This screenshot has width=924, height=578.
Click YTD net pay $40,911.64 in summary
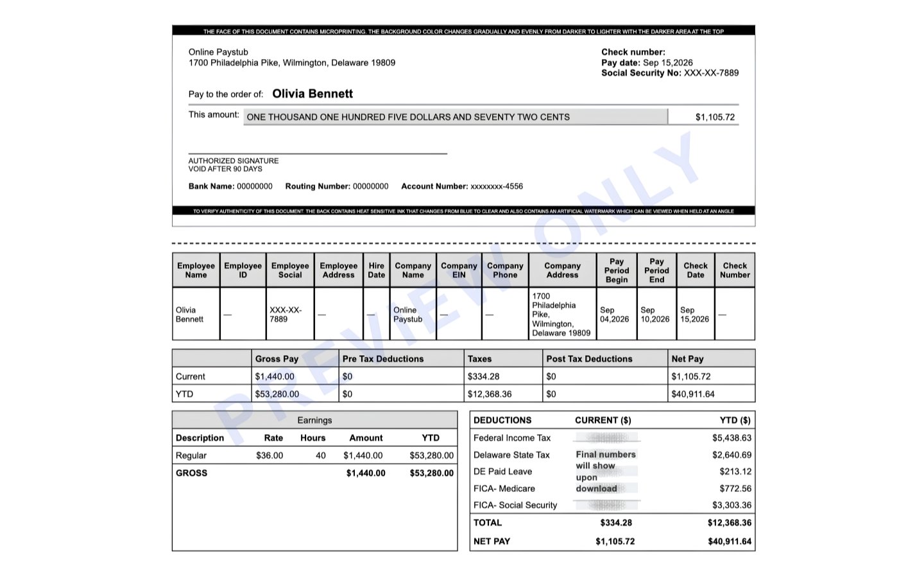pos(693,394)
